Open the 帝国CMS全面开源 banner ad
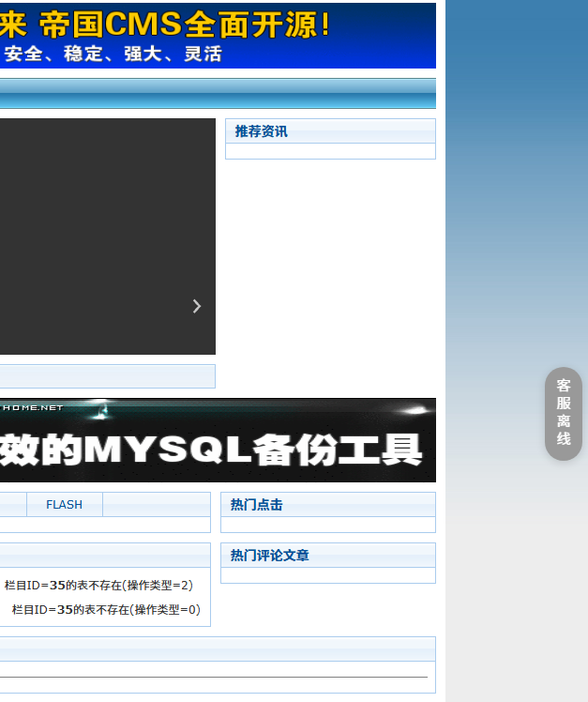This screenshot has width=588, height=702. pos(218,36)
